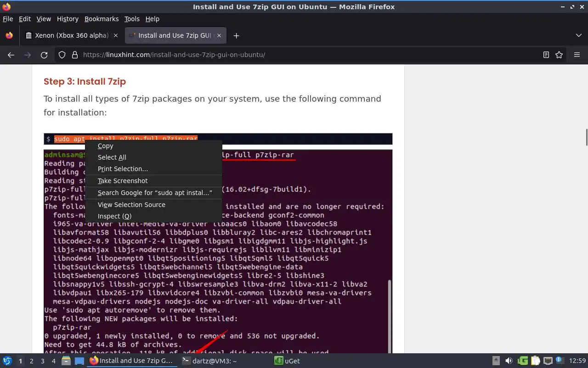Switch to workspace 3 in taskbar

42,361
